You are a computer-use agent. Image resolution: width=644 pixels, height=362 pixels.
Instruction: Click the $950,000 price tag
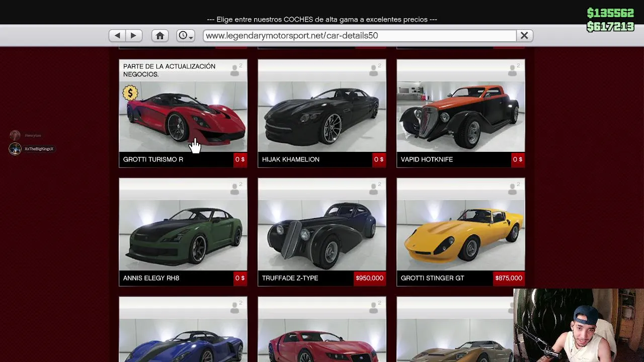click(x=369, y=278)
